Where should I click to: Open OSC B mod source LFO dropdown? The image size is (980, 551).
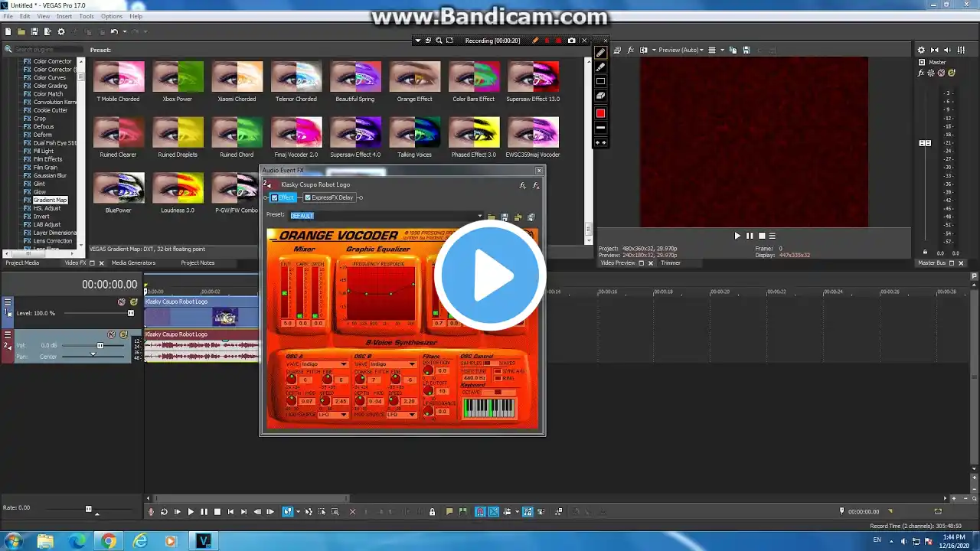(x=412, y=415)
